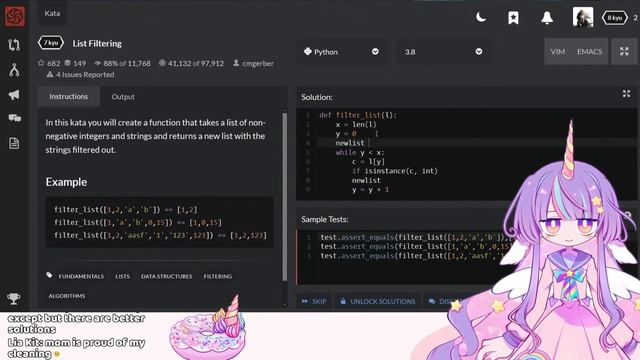The width and height of the screenshot is (640, 360).
Task: Click the UNLOCK SOLUTIONS button
Action: click(378, 301)
